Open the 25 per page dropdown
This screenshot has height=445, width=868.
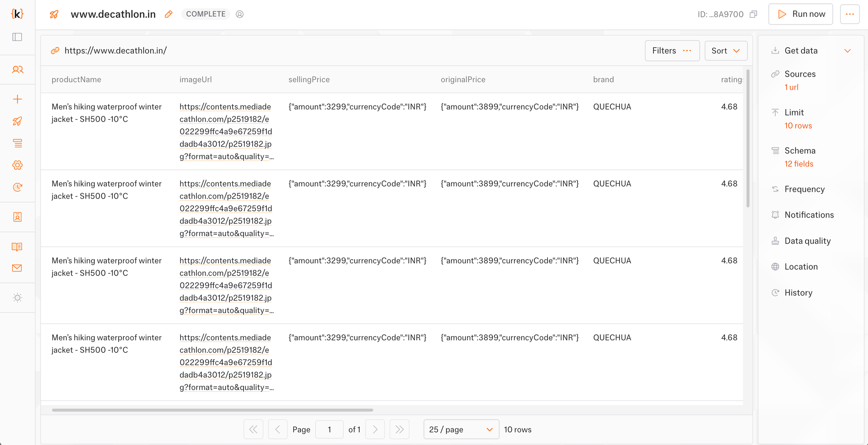[x=461, y=429]
